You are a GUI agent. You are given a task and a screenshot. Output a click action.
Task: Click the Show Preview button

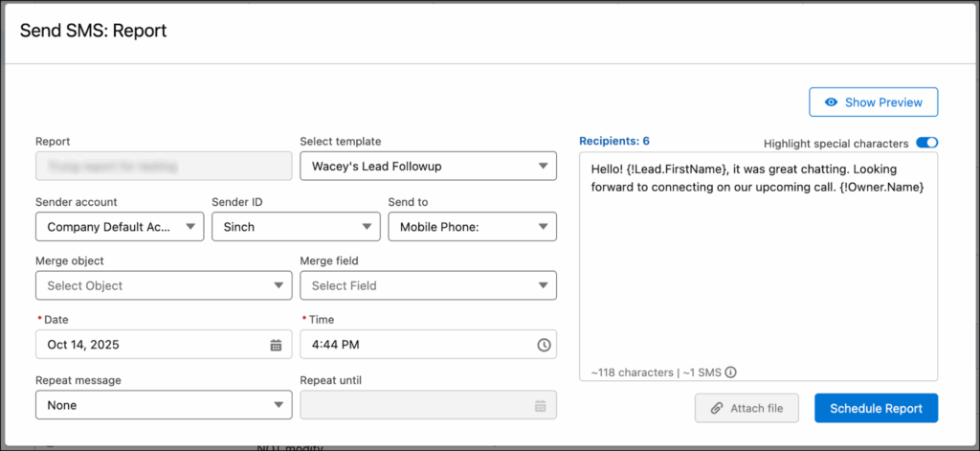pyautogui.click(x=873, y=102)
